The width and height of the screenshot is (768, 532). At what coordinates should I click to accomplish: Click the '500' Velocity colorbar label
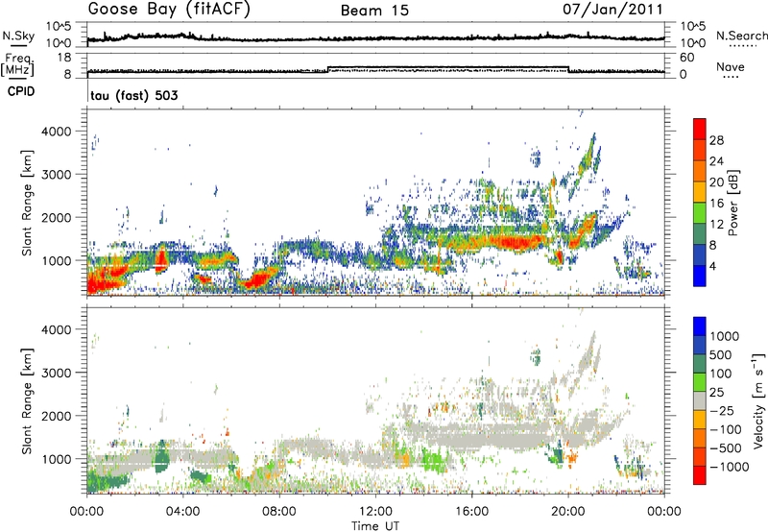721,354
